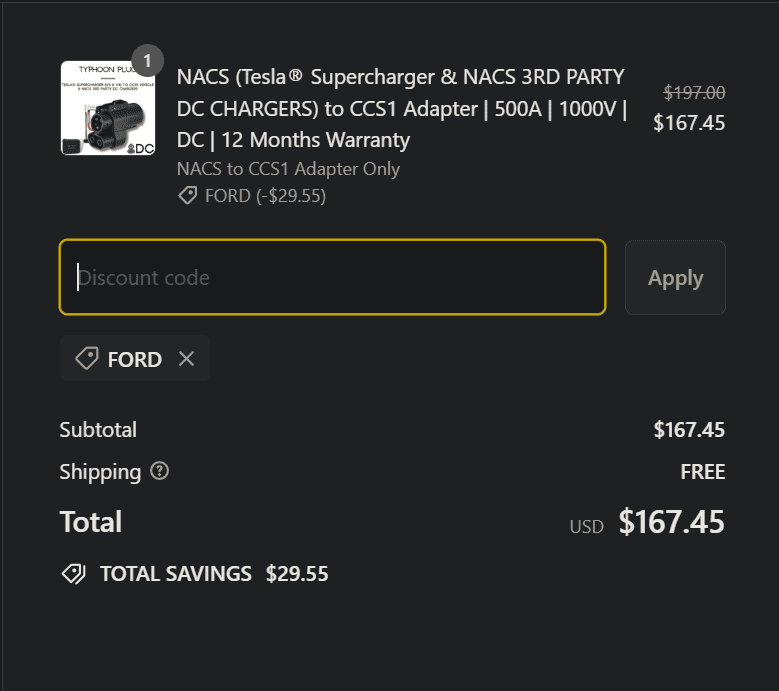
Task: Click the Apply discount button
Action: click(675, 278)
